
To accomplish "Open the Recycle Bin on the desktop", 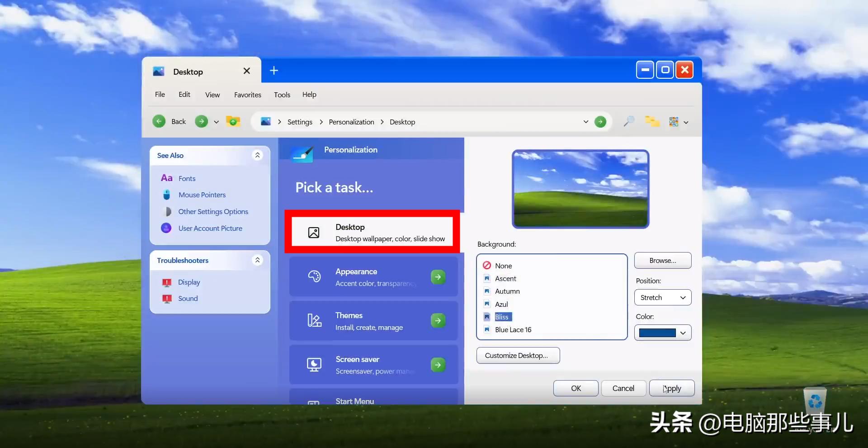I will tap(815, 400).
